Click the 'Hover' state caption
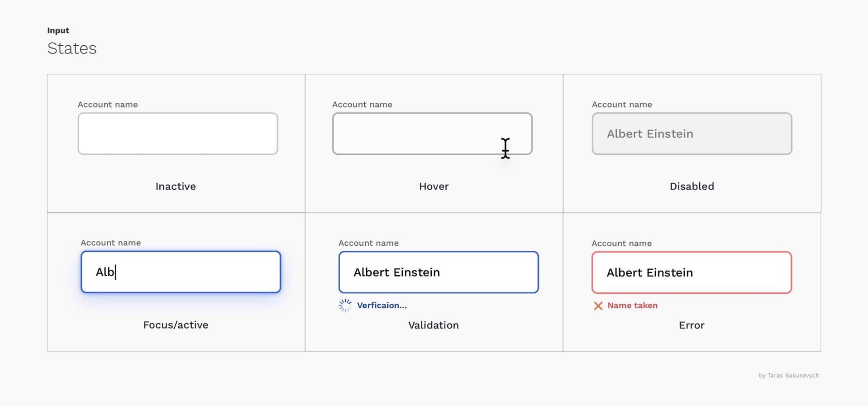Viewport: 868px width, 406px height. pyautogui.click(x=434, y=186)
